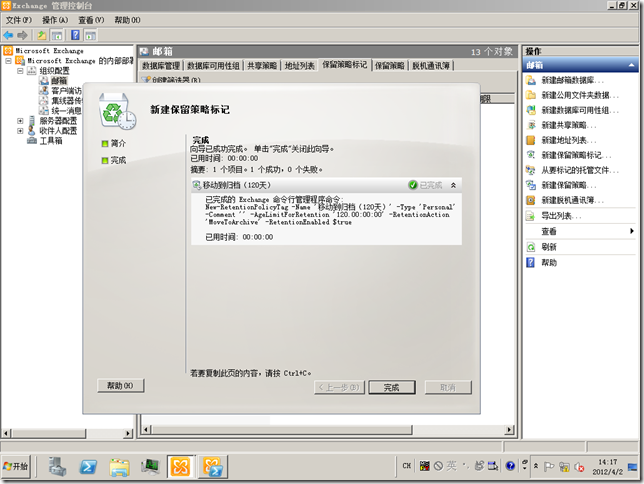Click the 新建邮箱数据库 action icon
The height and width of the screenshot is (484, 644).
click(531, 80)
